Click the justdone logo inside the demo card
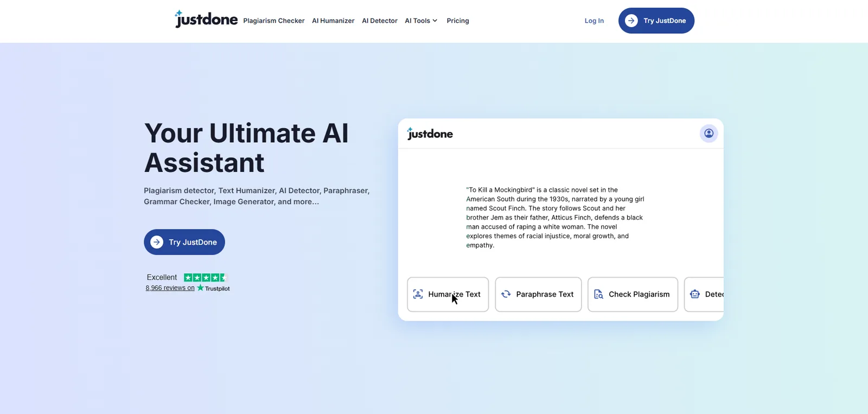 point(430,133)
